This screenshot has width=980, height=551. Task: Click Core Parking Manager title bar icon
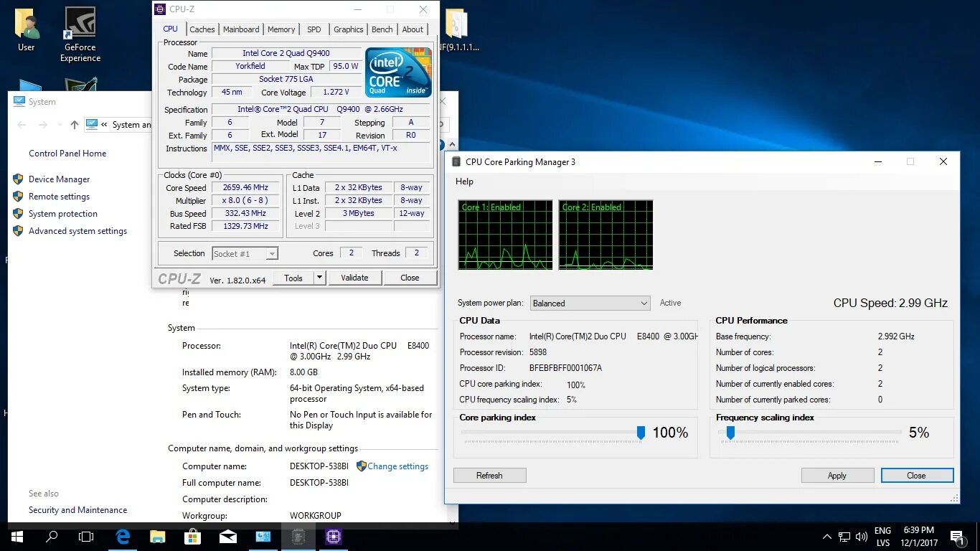click(x=456, y=161)
